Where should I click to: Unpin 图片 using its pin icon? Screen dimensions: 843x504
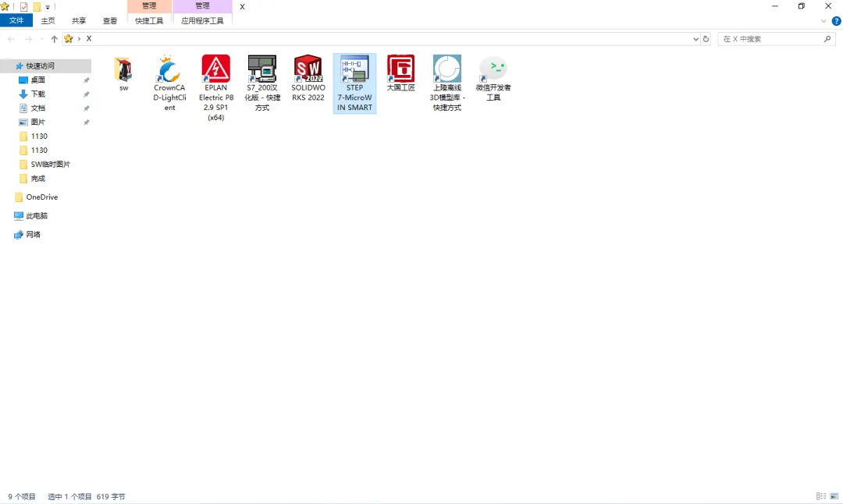point(86,122)
